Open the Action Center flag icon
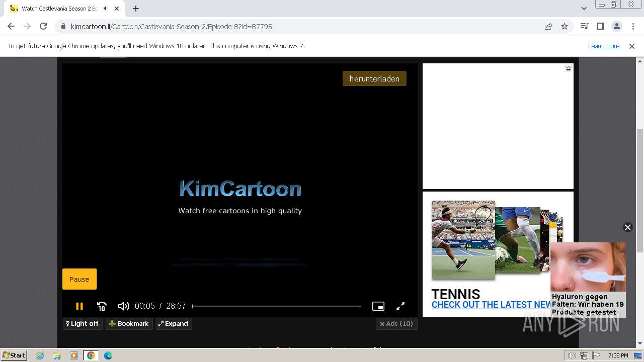This screenshot has width=644, height=362. (596, 355)
